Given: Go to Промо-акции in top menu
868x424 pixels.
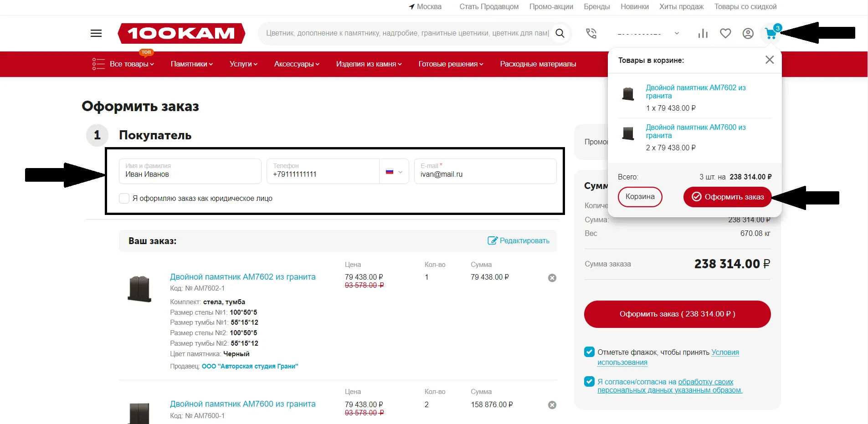Looking at the screenshot, I should click(x=551, y=7).
